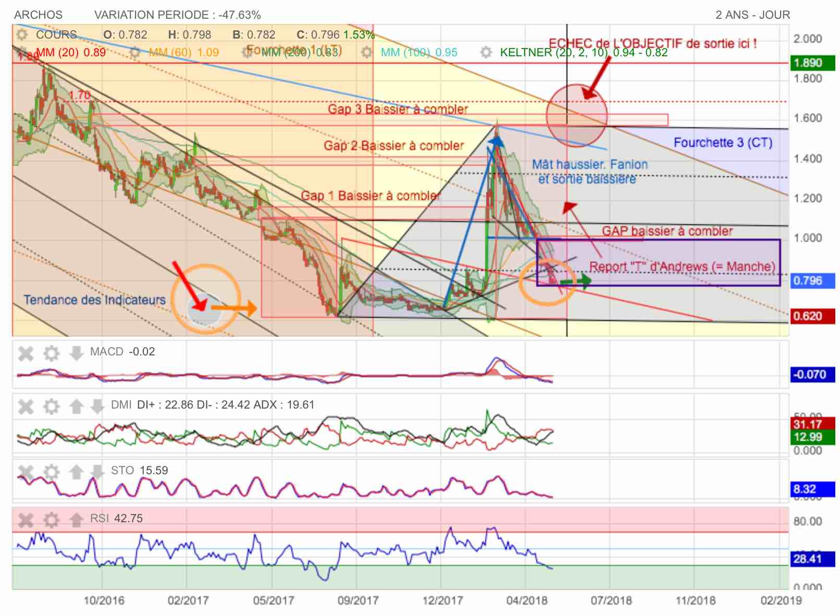Click the 11/2018 date on the time axis
Screen dimensions: 840x616
[696, 600]
